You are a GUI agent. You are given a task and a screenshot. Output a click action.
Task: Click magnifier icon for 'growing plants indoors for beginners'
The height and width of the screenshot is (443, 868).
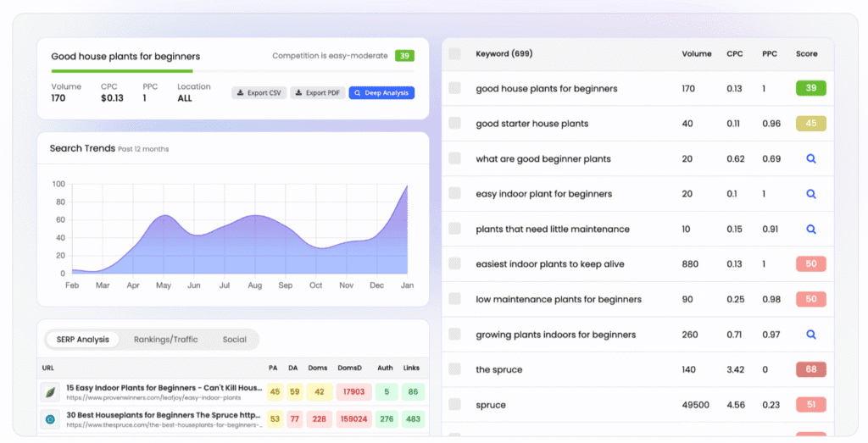(810, 335)
